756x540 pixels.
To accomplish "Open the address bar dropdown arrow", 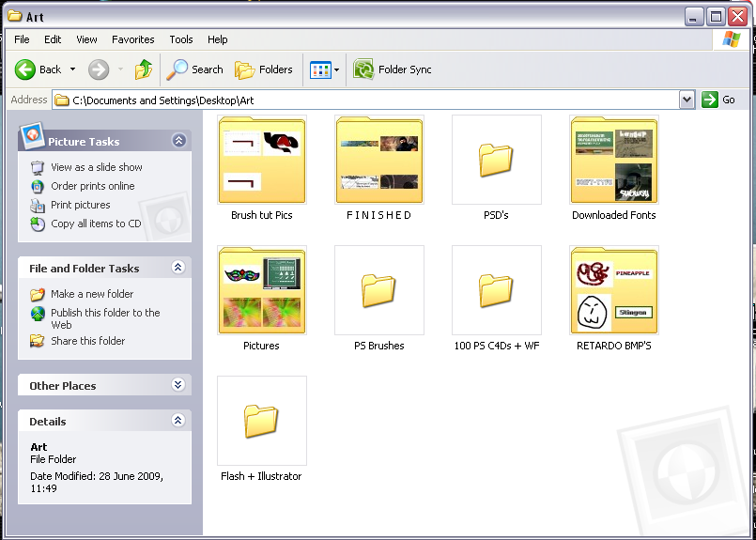I will [687, 100].
